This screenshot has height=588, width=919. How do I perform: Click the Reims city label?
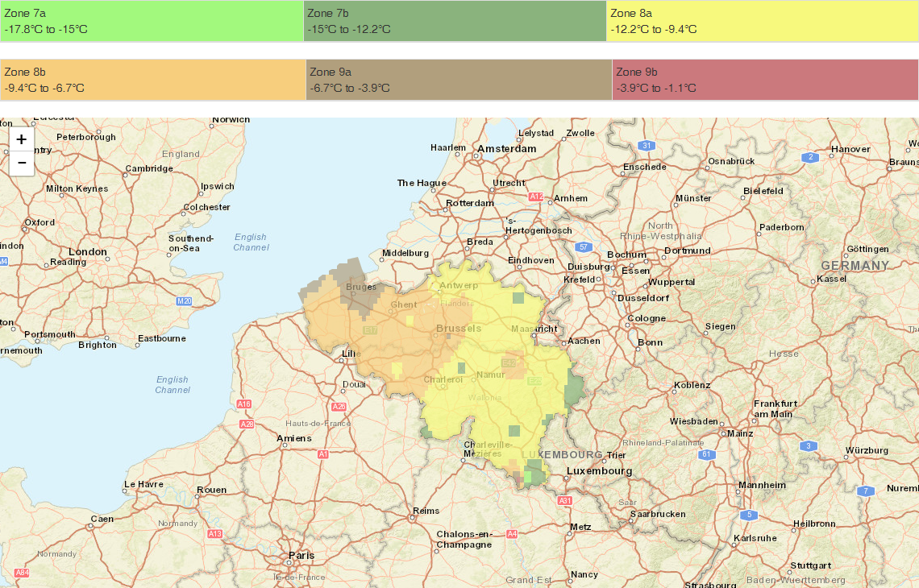click(426, 511)
